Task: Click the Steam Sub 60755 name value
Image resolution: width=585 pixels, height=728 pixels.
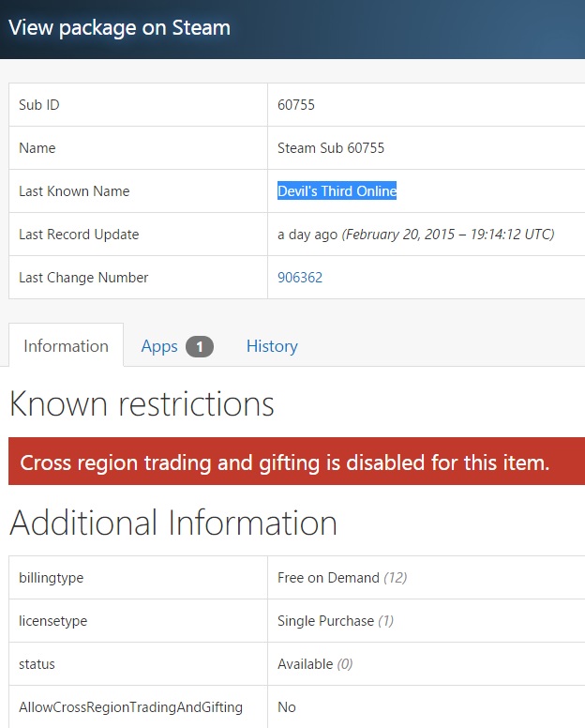Action: point(331,148)
